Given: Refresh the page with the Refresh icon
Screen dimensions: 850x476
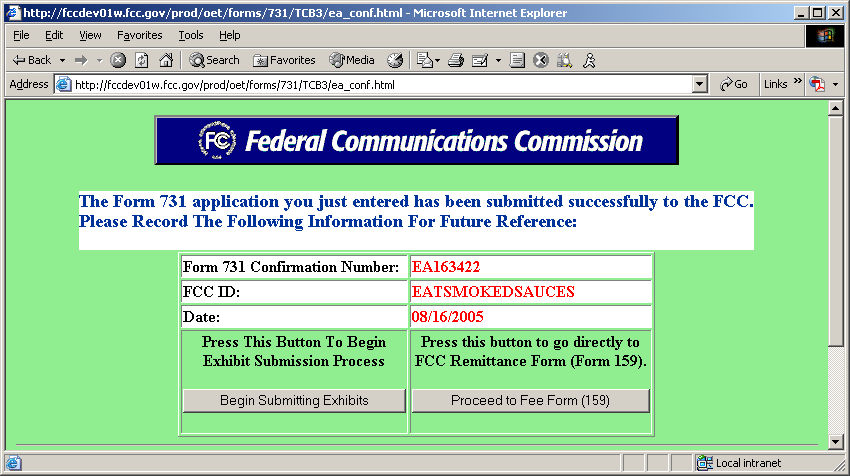Looking at the screenshot, I should click(141, 60).
